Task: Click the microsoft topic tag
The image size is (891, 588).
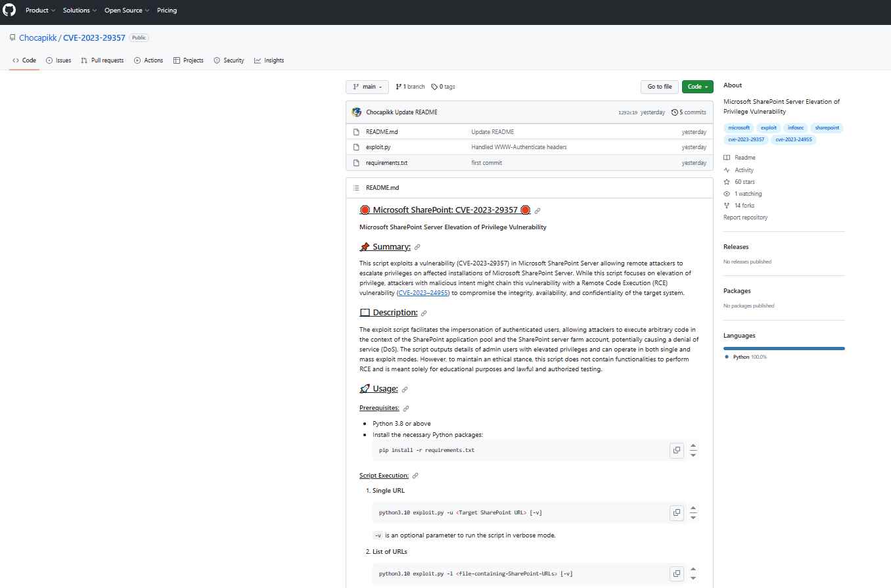Action: [x=739, y=128]
